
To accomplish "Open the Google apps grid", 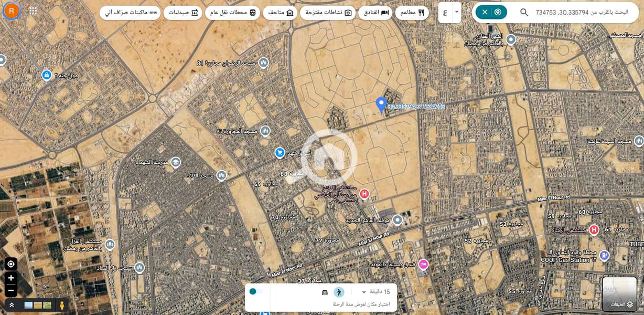I will click(x=33, y=11).
